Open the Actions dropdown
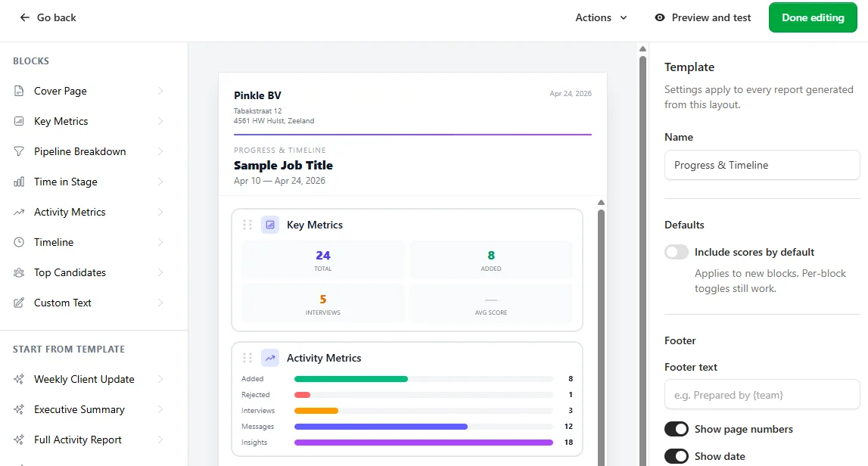Viewport: 868px width, 466px height. tap(601, 17)
